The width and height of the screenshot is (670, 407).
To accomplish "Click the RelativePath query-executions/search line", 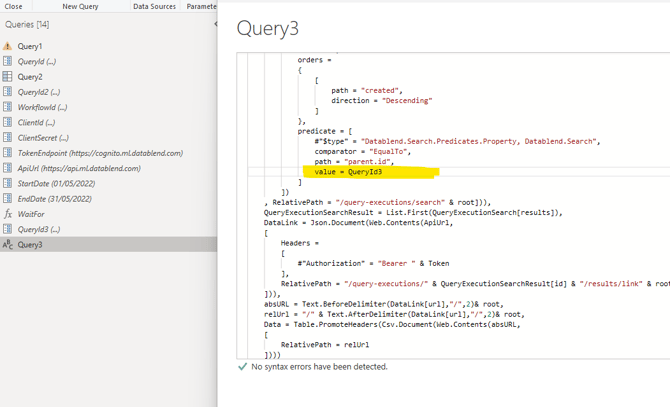I will (378, 202).
